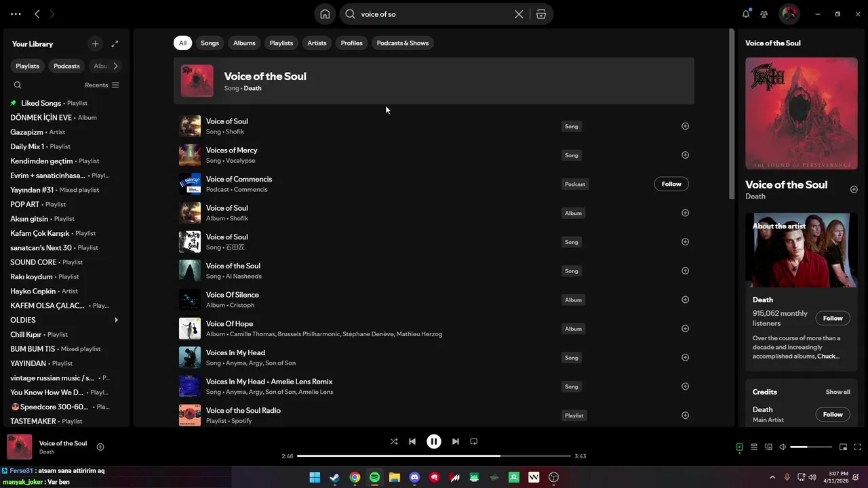Toggle shuffle playback
Image resolution: width=868 pixels, height=488 pixels.
point(394,441)
